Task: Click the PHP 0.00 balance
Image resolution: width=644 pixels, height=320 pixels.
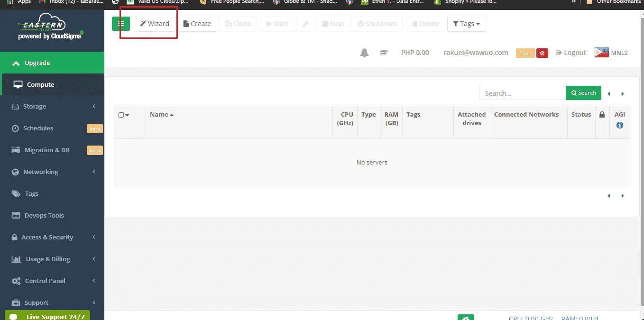Action: 415,53
